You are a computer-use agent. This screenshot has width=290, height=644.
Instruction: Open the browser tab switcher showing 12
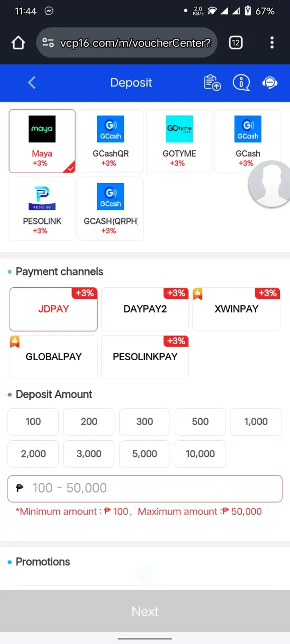(236, 43)
